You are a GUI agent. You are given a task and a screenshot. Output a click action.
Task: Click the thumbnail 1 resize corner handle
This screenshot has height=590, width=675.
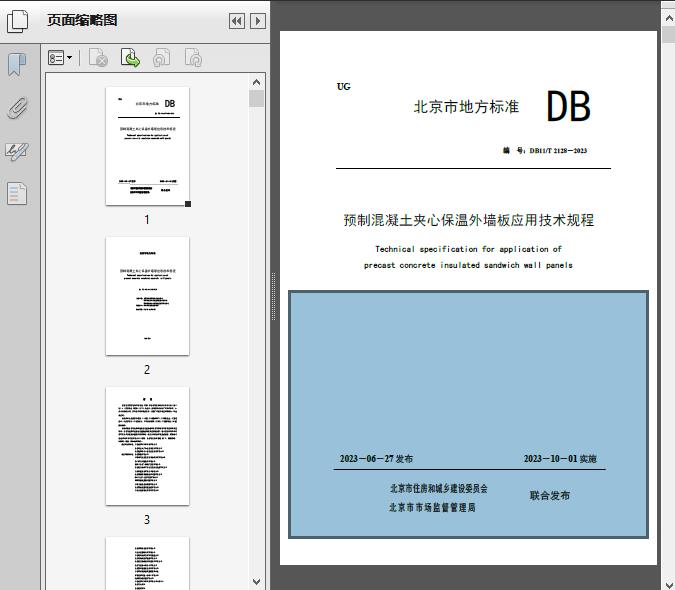tap(188, 204)
